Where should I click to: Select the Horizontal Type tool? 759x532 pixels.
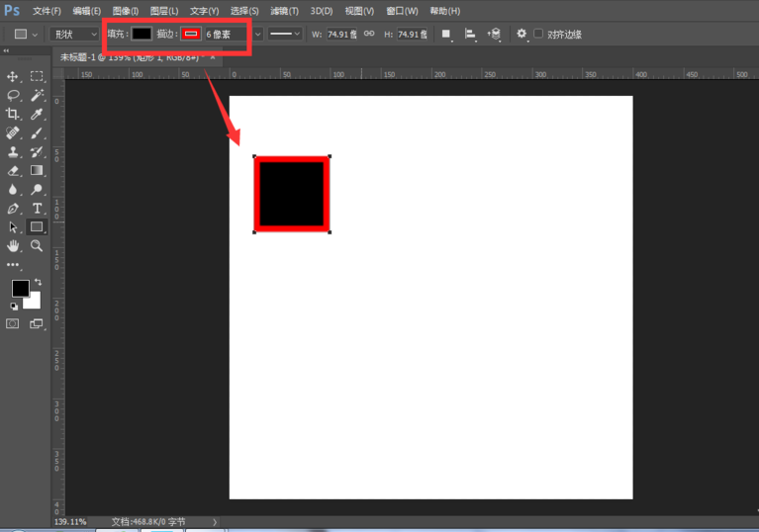tap(37, 208)
